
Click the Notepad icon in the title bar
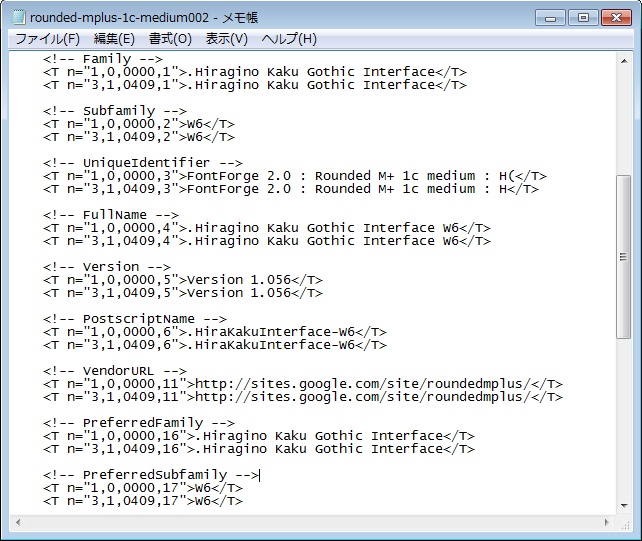pyautogui.click(x=18, y=17)
